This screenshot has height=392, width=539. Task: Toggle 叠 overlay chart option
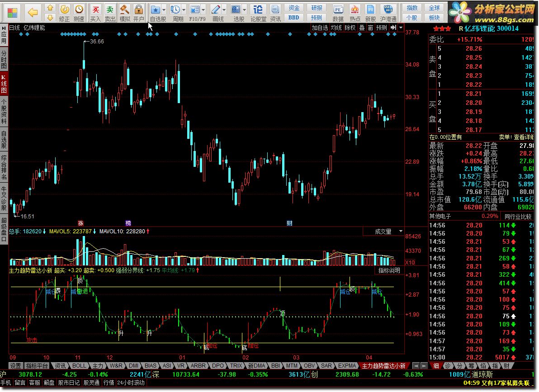pyautogui.click(x=362, y=28)
